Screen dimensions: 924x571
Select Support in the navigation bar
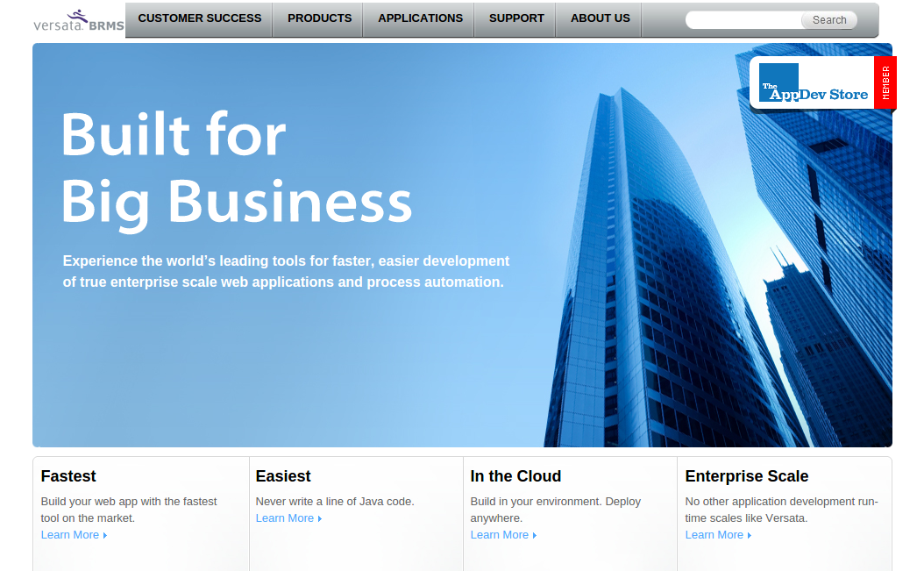pyautogui.click(x=516, y=18)
